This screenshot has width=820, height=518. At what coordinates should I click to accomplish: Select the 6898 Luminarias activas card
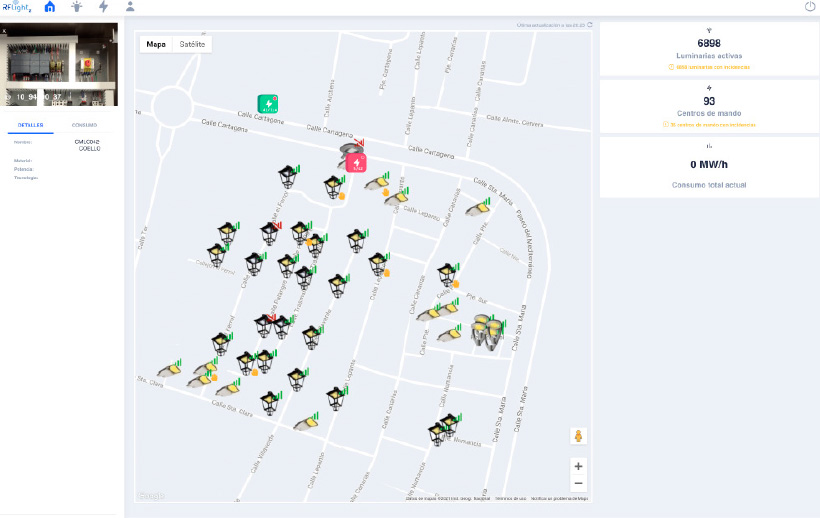tap(709, 49)
